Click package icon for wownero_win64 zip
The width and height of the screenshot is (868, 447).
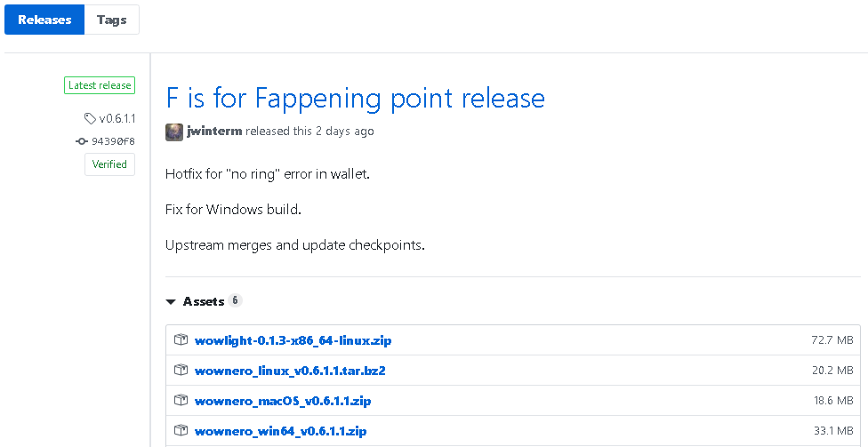pyautogui.click(x=181, y=431)
